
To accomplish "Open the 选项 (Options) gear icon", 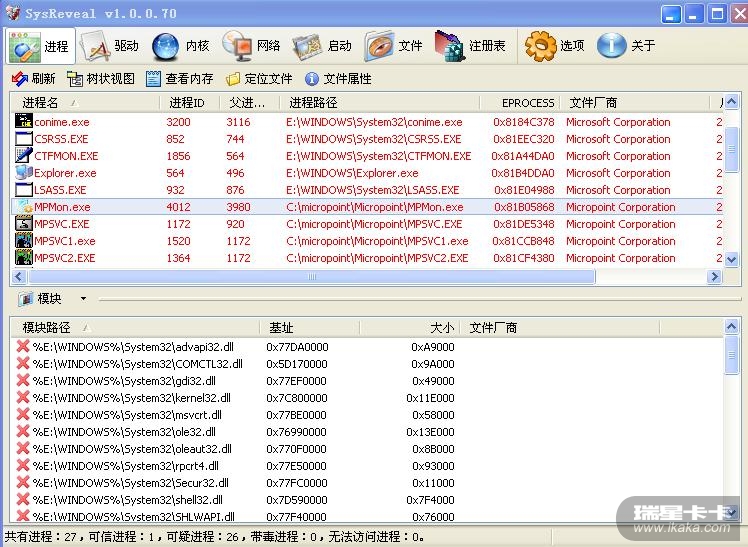I will pyautogui.click(x=540, y=46).
